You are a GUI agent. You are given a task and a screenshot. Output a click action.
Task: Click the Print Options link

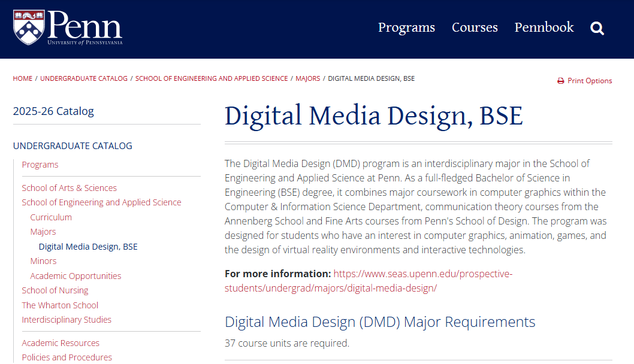(590, 81)
